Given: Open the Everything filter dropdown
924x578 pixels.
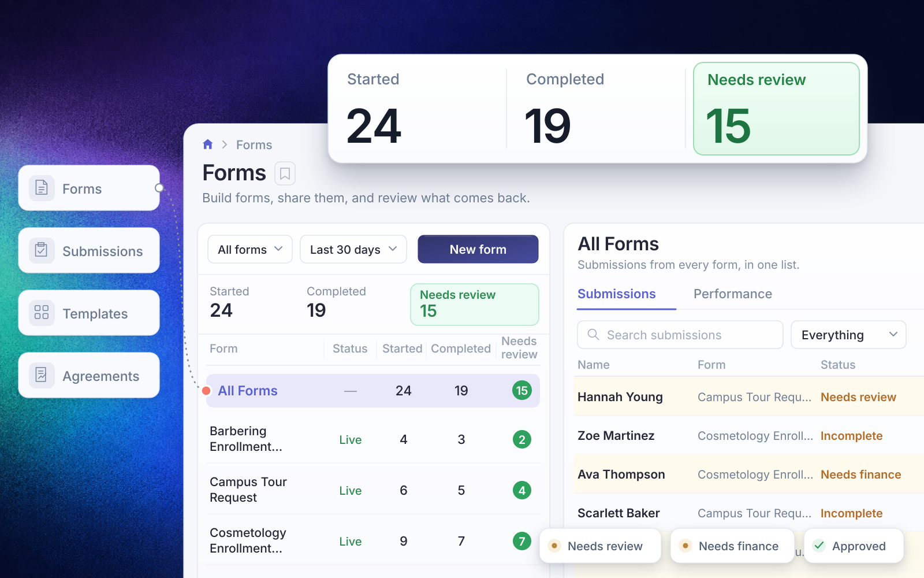Looking at the screenshot, I should click(x=848, y=335).
